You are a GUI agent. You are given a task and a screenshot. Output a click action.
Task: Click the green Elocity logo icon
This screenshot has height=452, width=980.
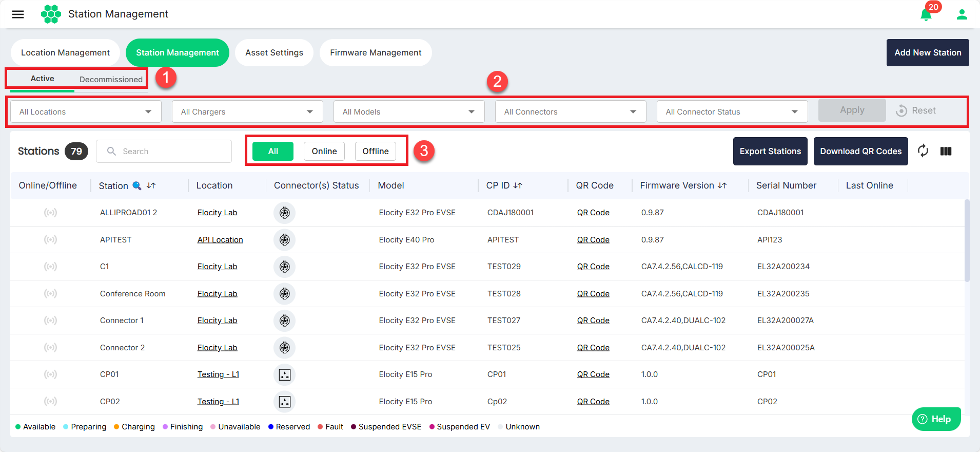coord(51,14)
